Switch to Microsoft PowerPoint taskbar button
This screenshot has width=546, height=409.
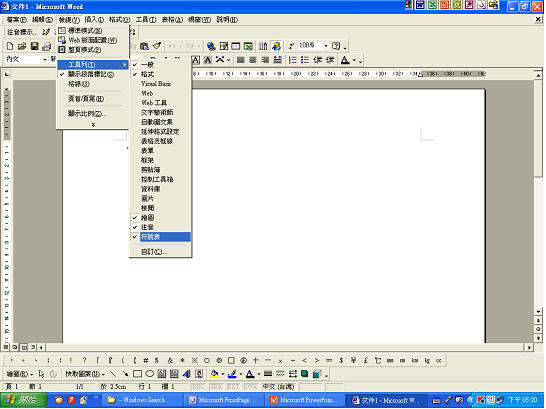[305, 400]
